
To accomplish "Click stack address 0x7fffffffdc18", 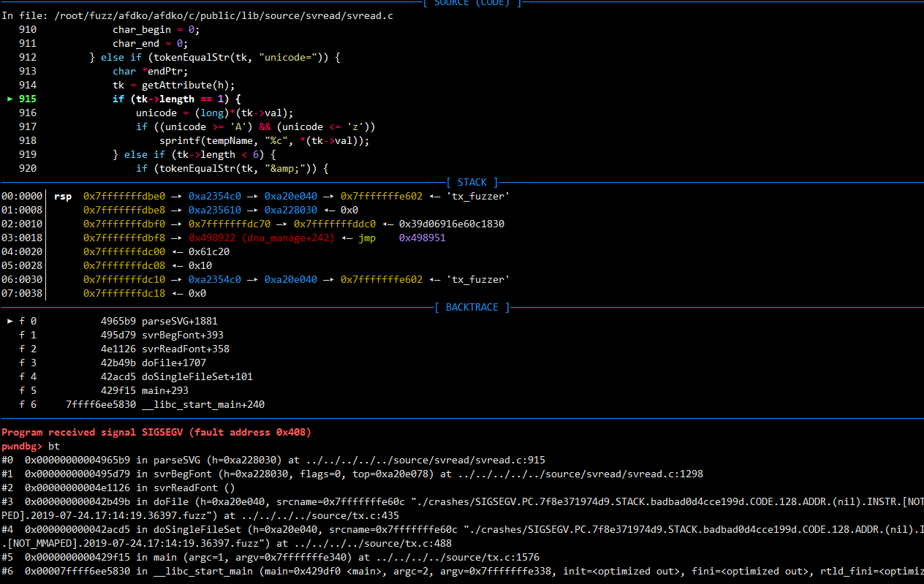I will coord(124,293).
